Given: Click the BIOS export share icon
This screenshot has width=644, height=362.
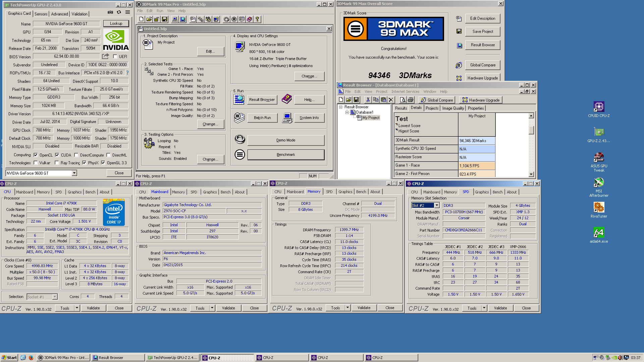Looking at the screenshot, I should 106,56.
